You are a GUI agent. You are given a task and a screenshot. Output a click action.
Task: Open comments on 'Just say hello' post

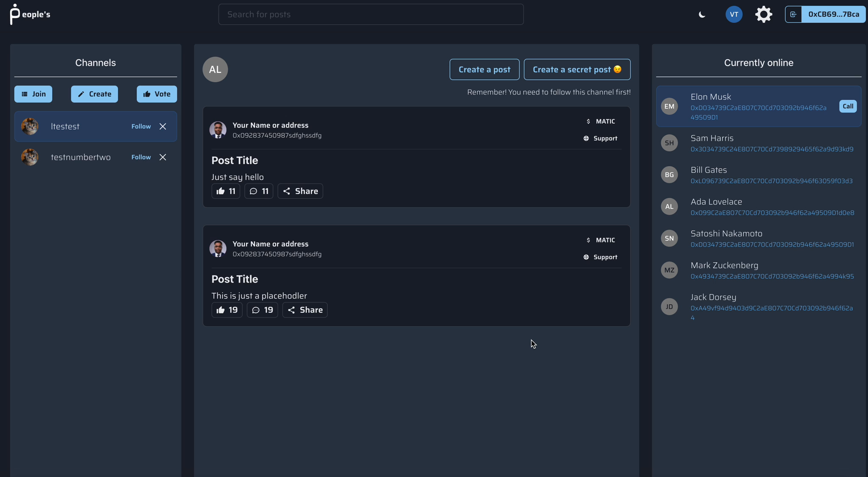[259, 191]
